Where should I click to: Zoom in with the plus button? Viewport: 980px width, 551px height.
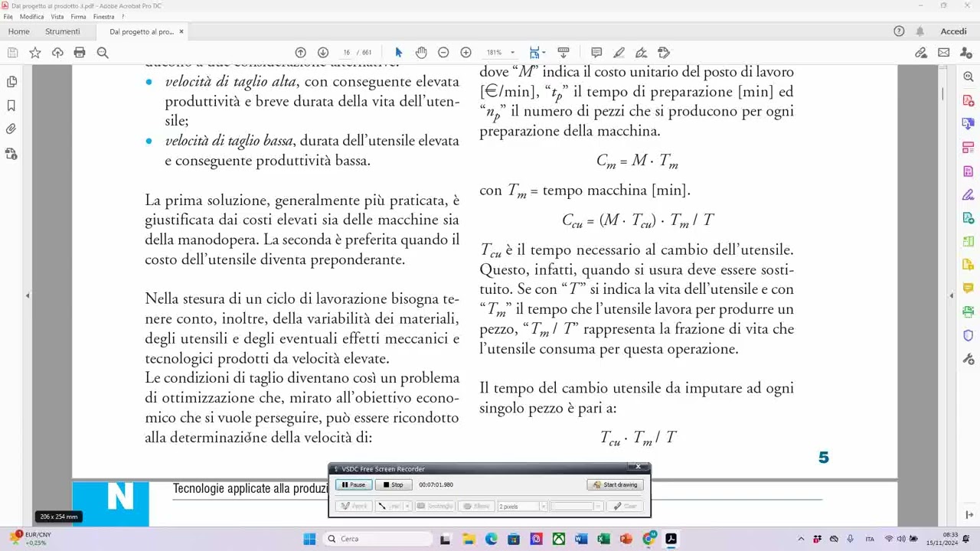tap(465, 53)
